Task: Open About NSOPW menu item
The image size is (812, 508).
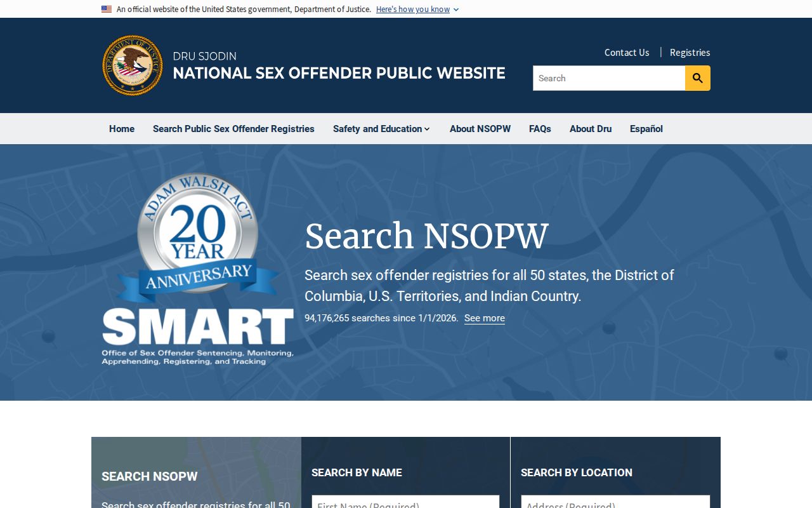Action: tap(480, 129)
